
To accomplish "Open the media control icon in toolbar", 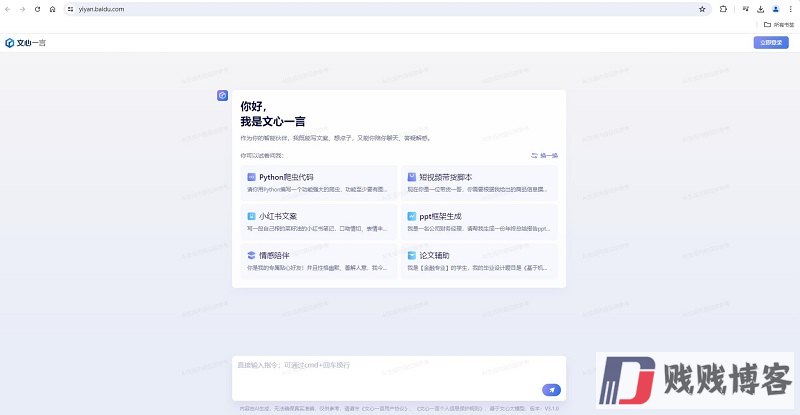I will (x=746, y=9).
